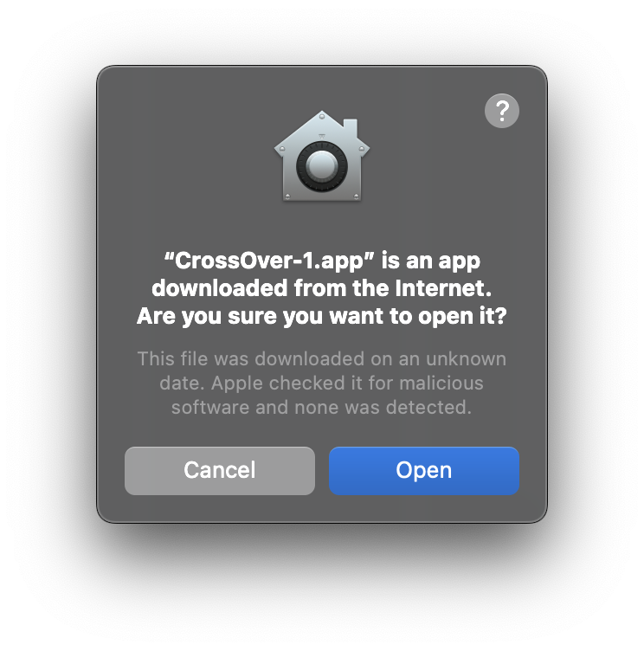Click the Gatekeeper house security icon
644x651 pixels.
[322, 156]
